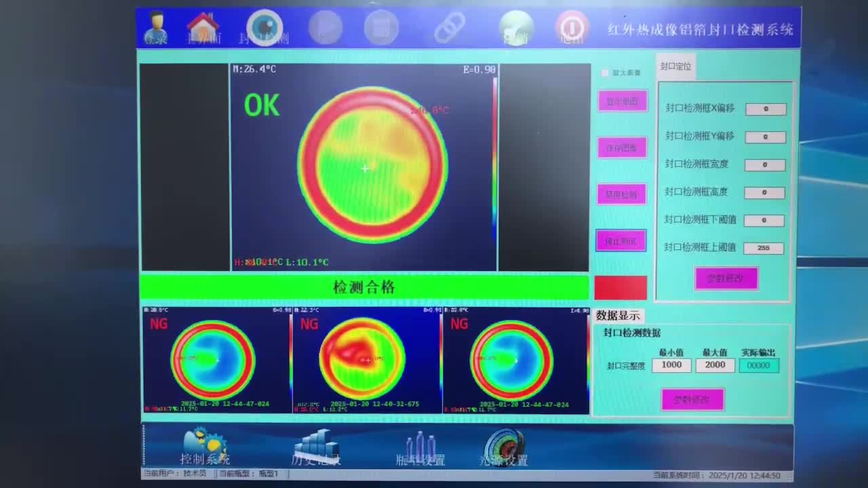Toggle checkbox above the magenta buttons
Screen dimensions: 868x488
605,73
